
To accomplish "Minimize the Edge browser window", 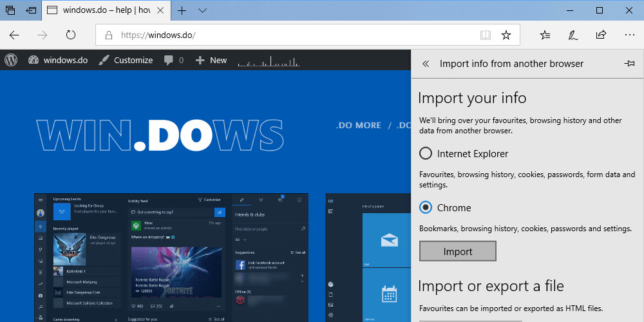I will coord(570,10).
